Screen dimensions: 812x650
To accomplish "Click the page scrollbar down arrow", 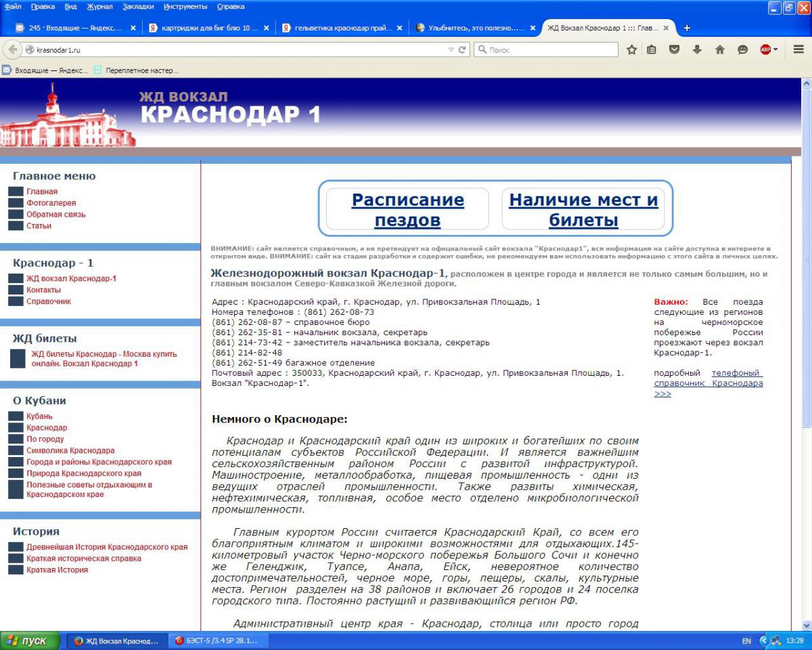I will click(806, 625).
